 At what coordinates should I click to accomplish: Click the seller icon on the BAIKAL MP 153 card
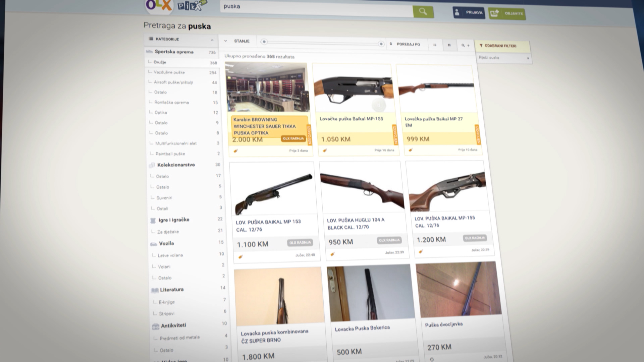point(240,257)
